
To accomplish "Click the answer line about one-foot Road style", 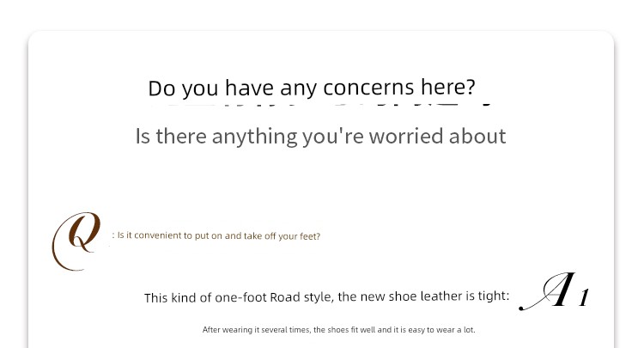I will click(x=326, y=297).
